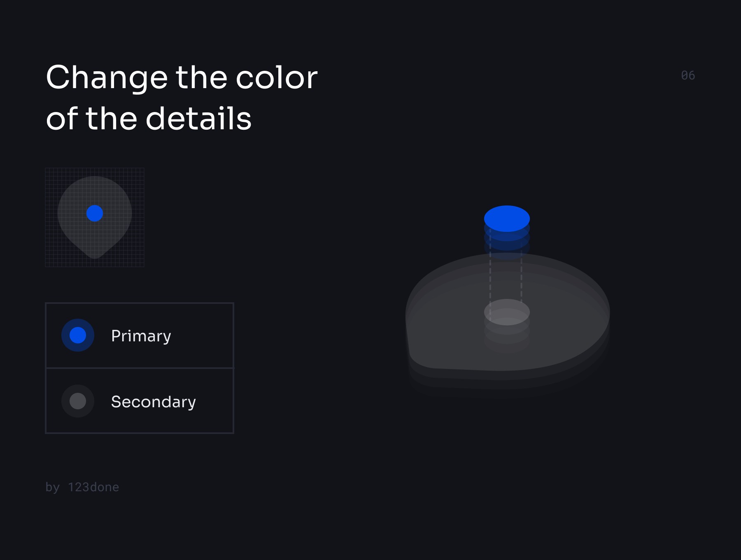Click the "Change the color" heading line
Viewport: 741px width, 560px height.
click(182, 77)
